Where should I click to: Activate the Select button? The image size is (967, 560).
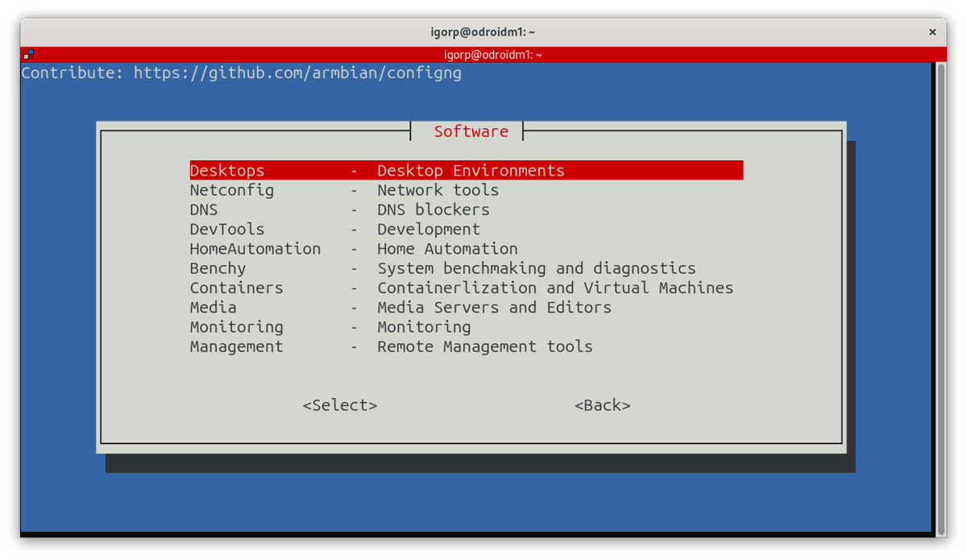339,405
